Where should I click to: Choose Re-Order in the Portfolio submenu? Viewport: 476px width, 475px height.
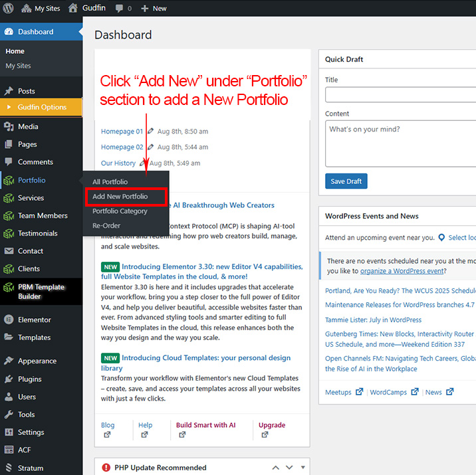click(x=106, y=226)
